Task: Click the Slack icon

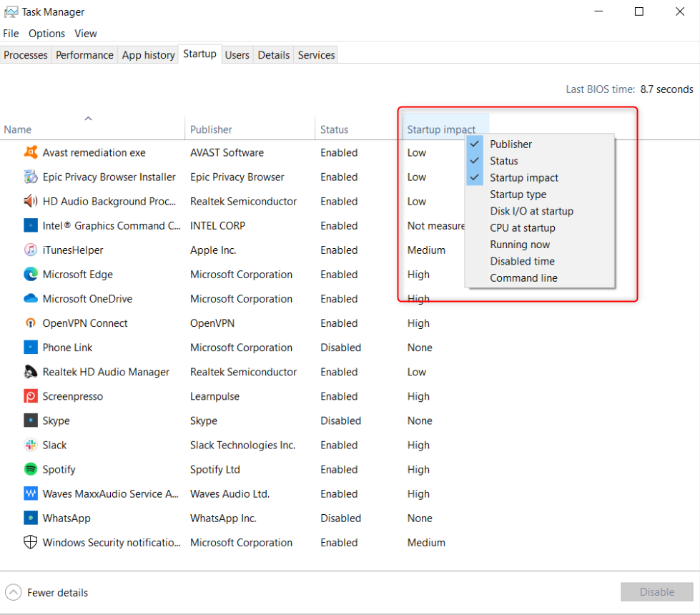Action: (x=30, y=445)
